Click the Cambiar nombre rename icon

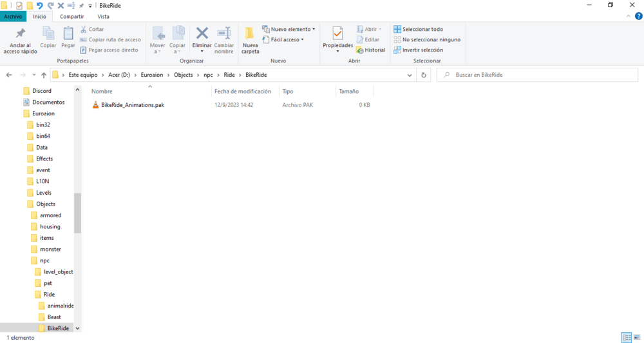pyautogui.click(x=223, y=34)
